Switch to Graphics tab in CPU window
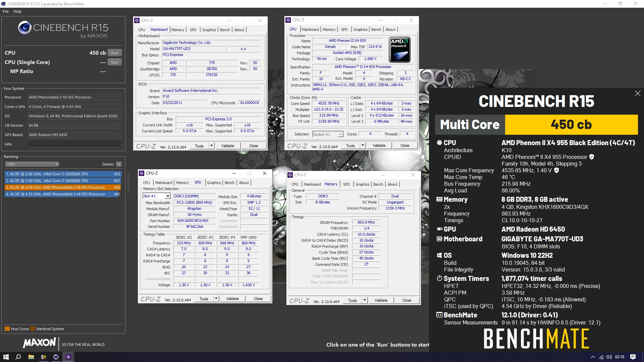 click(x=361, y=29)
